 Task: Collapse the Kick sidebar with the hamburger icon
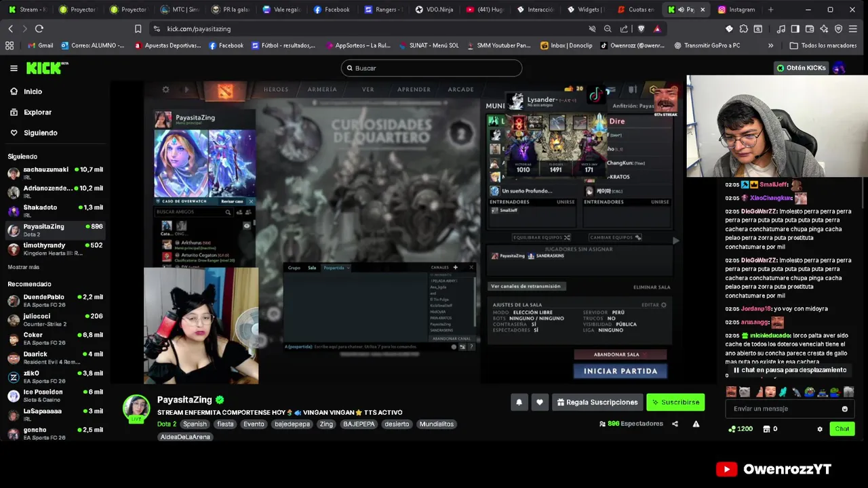click(14, 68)
